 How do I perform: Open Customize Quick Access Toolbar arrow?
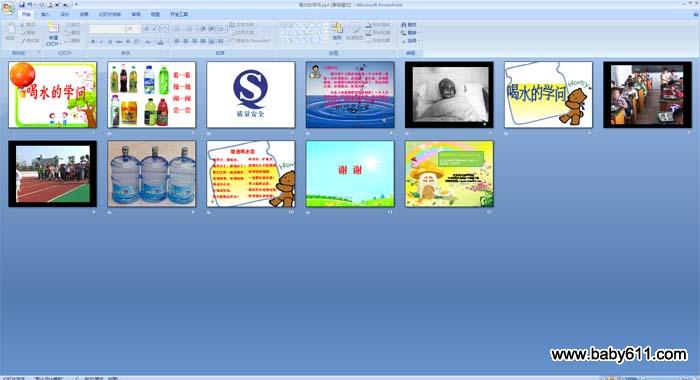[76, 5]
